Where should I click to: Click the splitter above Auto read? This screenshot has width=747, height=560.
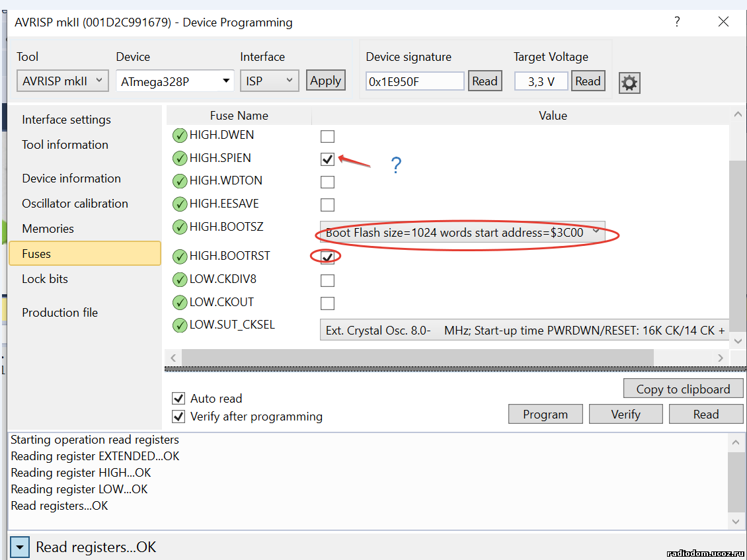tap(455, 369)
